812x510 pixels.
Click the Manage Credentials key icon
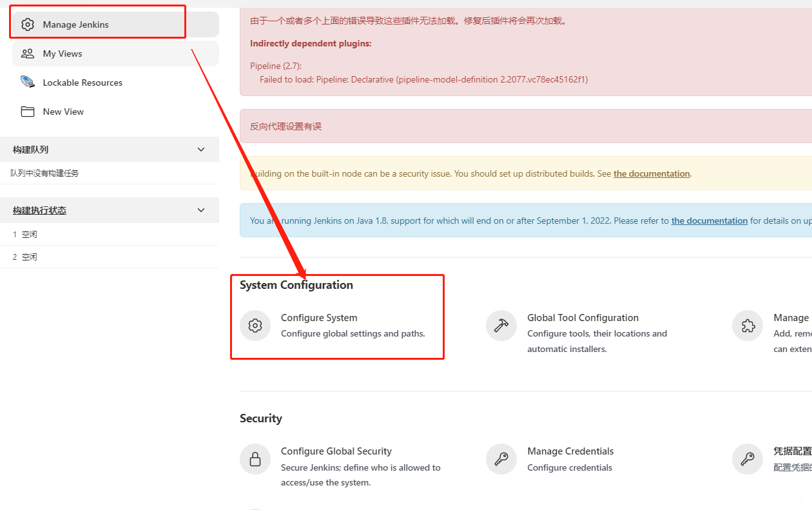click(501, 459)
